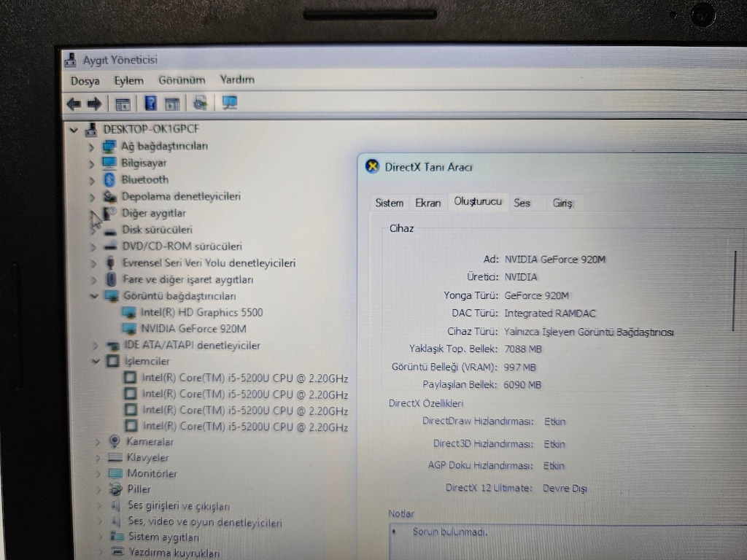Image resolution: width=747 pixels, height=560 pixels.
Task: Click the Back arrow toolbar icon
Action: click(74, 104)
